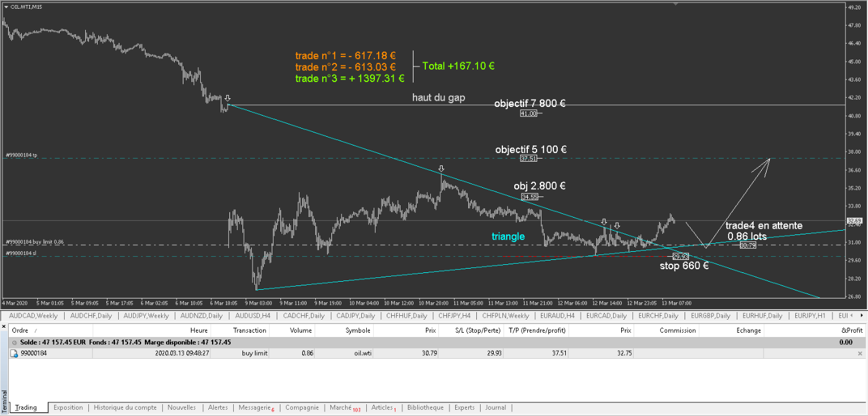Select the #99000184 sl line label on chart

tap(21, 253)
